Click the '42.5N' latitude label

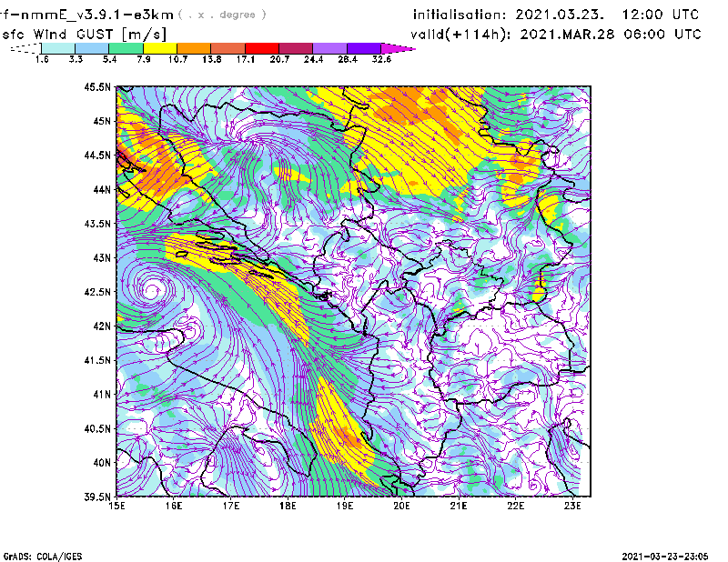97,292
